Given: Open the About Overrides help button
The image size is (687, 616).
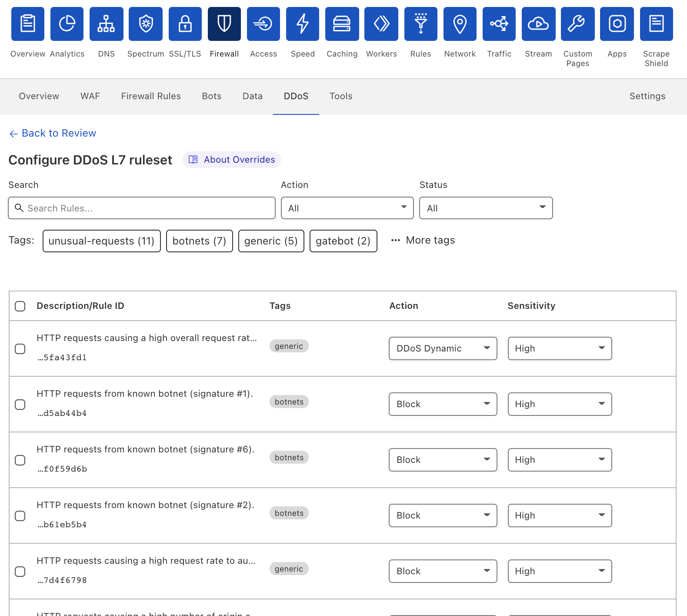Looking at the screenshot, I should pos(232,160).
